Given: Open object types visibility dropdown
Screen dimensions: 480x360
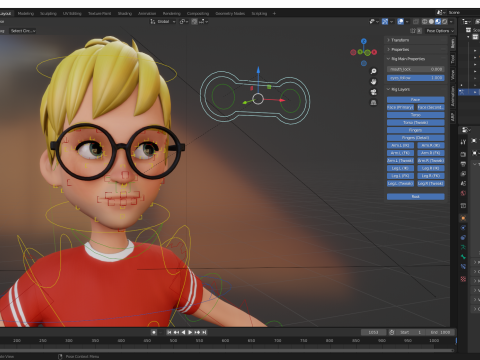Looking at the screenshot, I should (374, 21).
